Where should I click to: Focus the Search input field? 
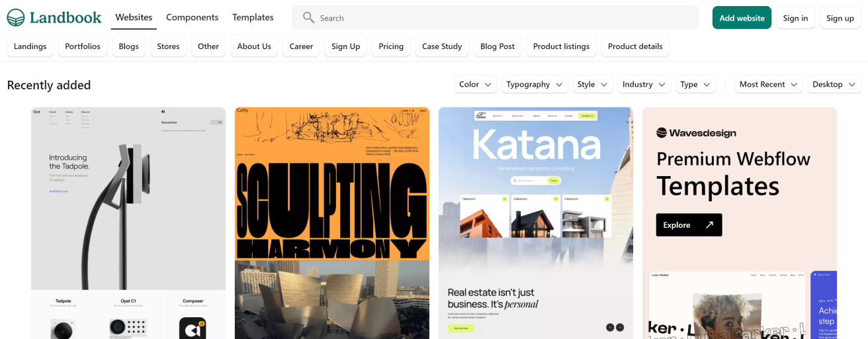[496, 18]
